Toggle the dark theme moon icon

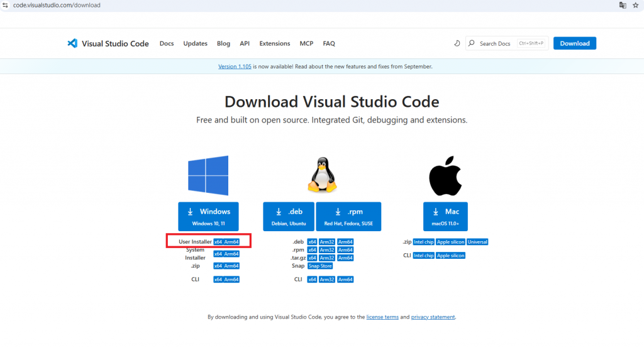(457, 43)
